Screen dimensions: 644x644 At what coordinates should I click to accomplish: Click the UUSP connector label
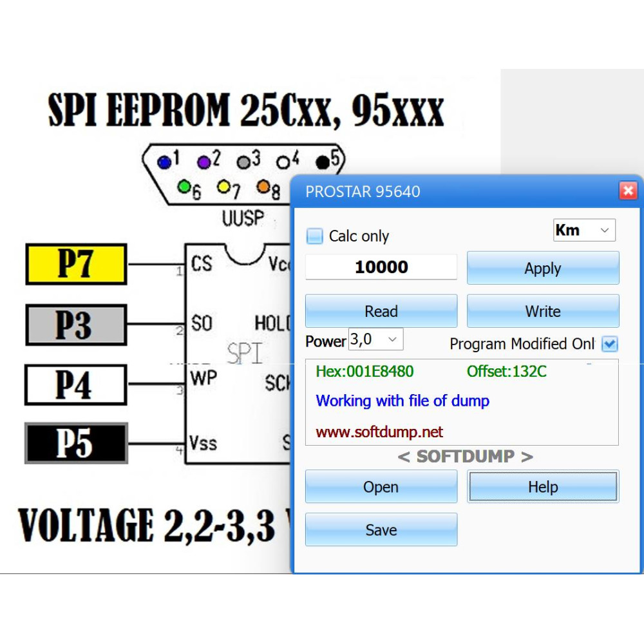tap(243, 218)
